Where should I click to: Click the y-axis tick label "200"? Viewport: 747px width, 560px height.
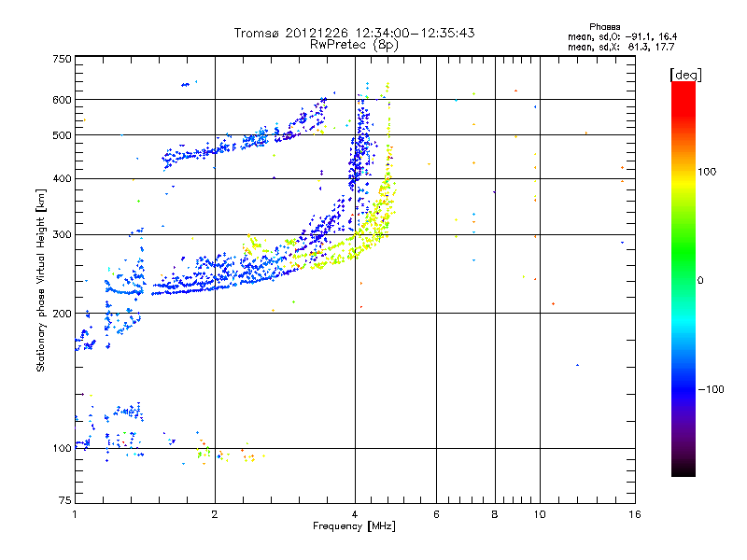[62, 314]
